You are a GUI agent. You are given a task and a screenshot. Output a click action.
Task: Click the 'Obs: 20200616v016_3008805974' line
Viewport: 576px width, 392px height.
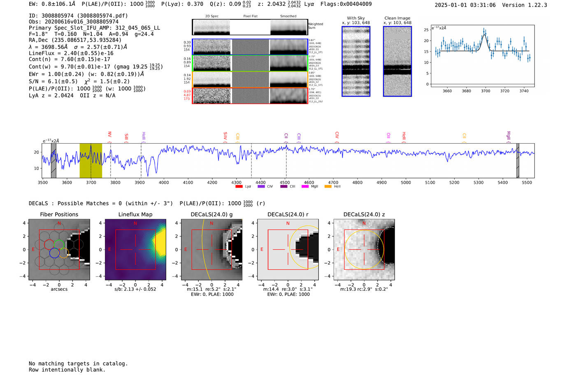click(74, 22)
